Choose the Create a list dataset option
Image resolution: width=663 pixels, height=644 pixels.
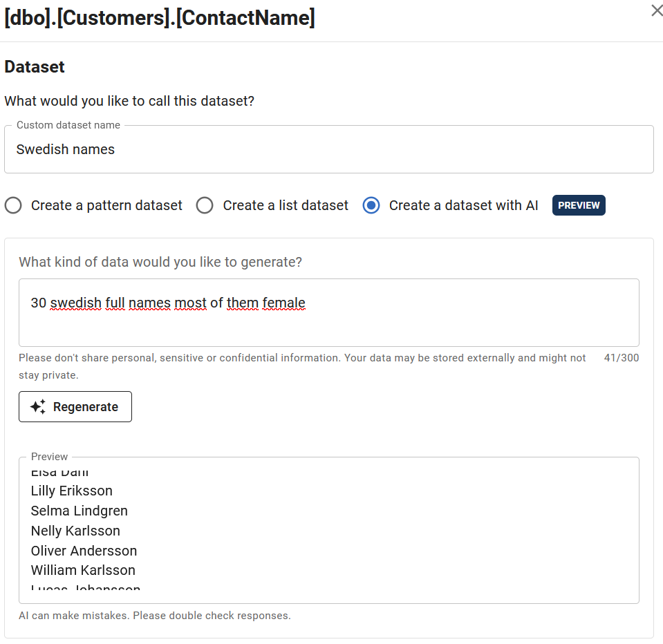pyautogui.click(x=205, y=205)
